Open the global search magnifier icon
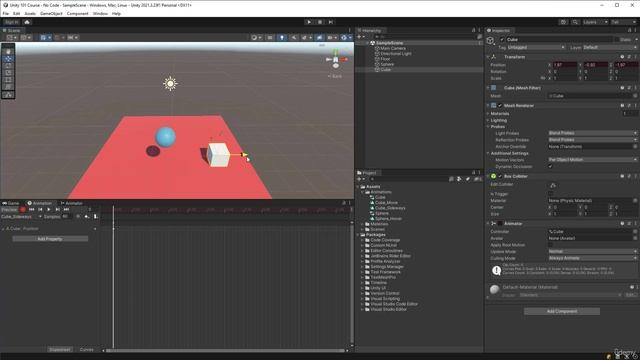640x360 pixels. point(575,22)
